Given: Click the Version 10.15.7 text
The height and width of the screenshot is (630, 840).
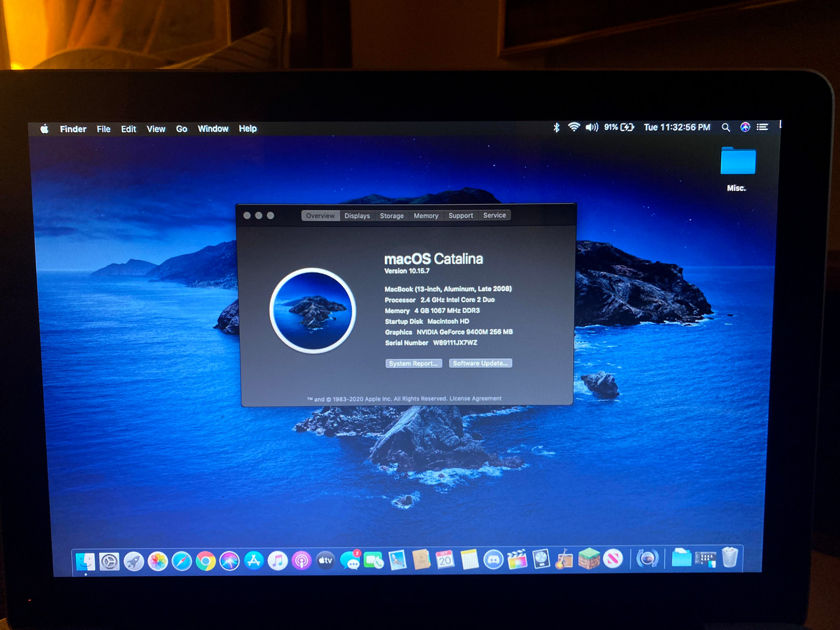Looking at the screenshot, I should (x=407, y=271).
